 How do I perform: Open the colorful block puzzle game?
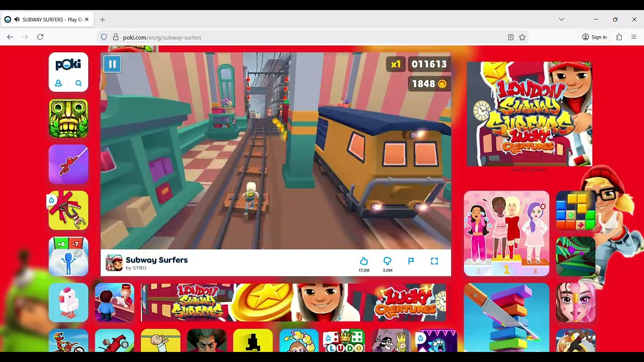tap(576, 210)
